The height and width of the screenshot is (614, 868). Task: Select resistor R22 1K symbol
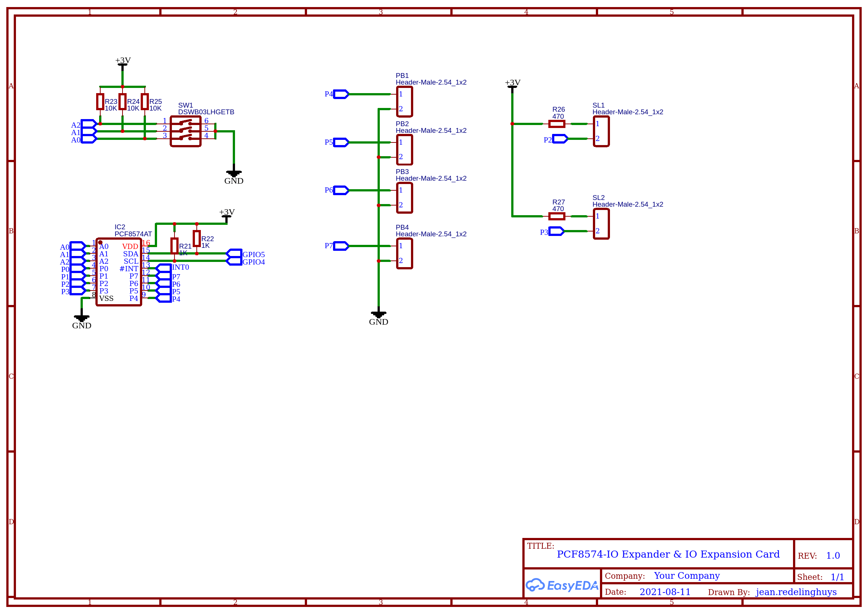click(196, 239)
